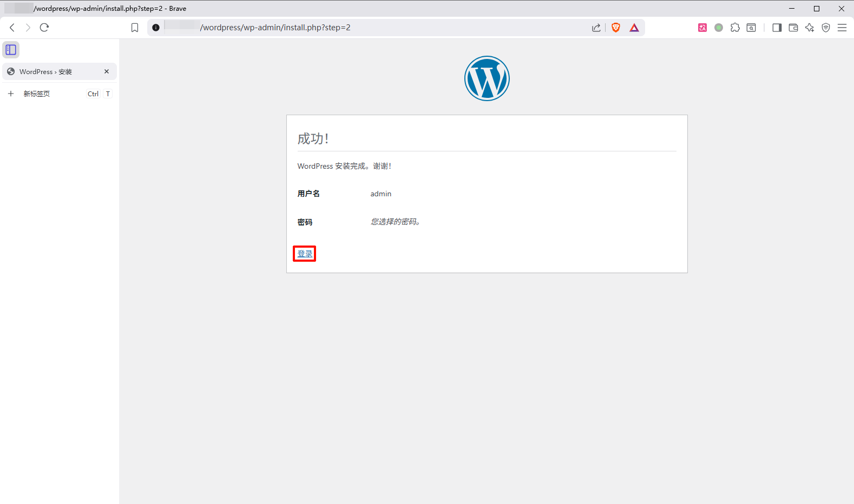Share this page link
Image resolution: width=854 pixels, height=504 pixels.
click(596, 28)
